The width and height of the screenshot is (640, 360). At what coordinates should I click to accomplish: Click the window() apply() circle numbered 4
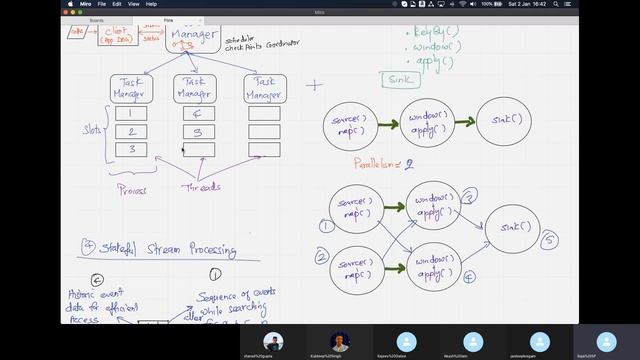coord(433,267)
